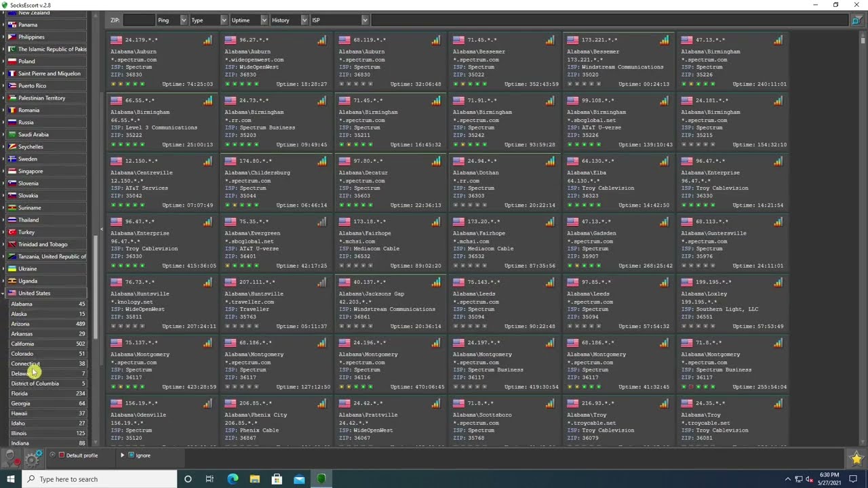Screen dimensions: 868x488
Task: Click the ZIP input field
Action: 138,20
